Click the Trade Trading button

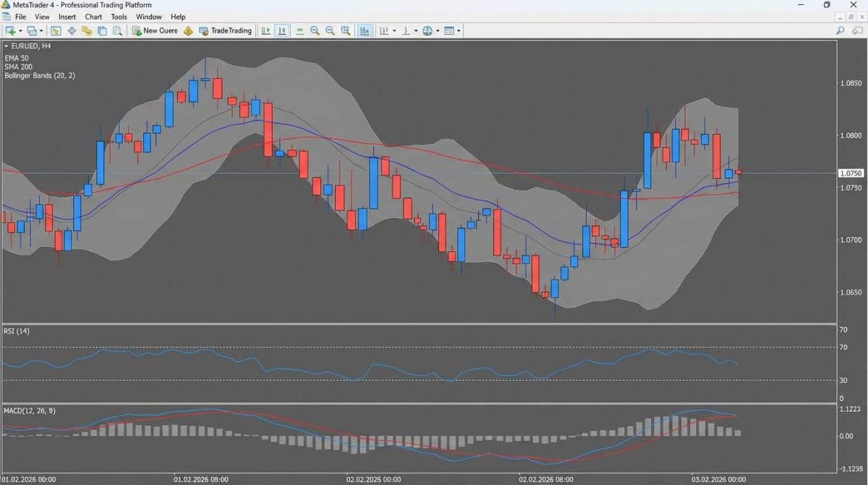pyautogui.click(x=225, y=30)
